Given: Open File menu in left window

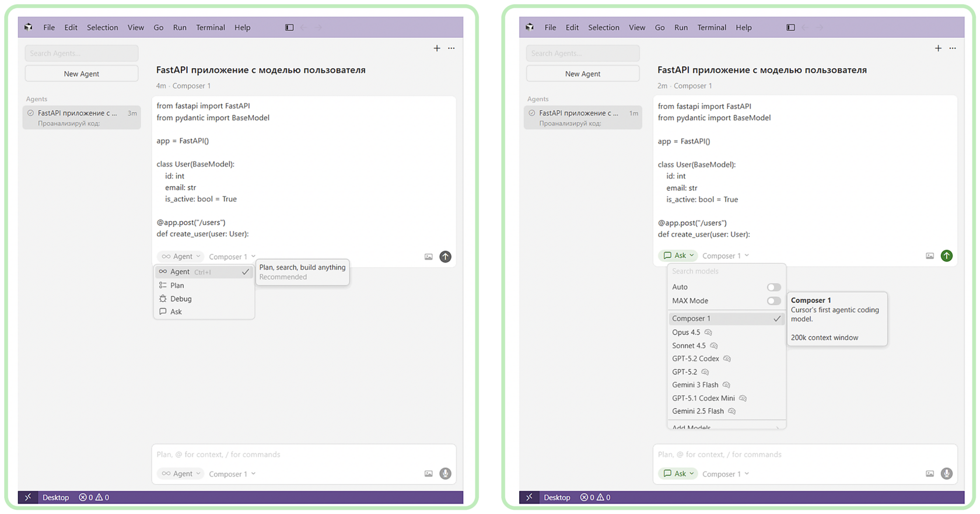Looking at the screenshot, I should (x=49, y=27).
